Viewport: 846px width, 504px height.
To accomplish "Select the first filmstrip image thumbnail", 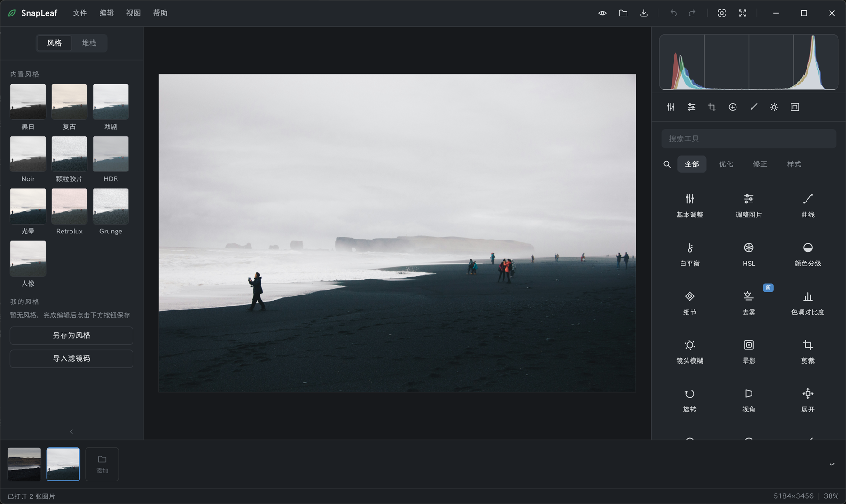I will point(24,464).
